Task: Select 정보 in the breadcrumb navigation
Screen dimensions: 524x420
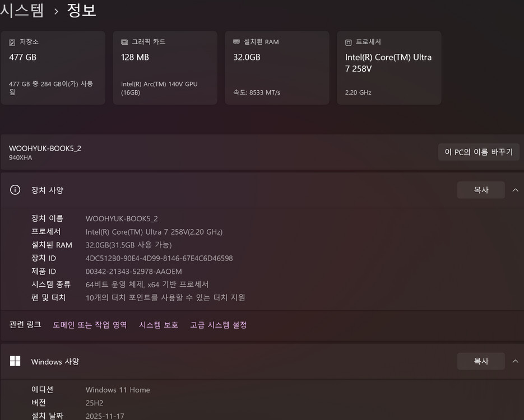Action: (x=82, y=10)
